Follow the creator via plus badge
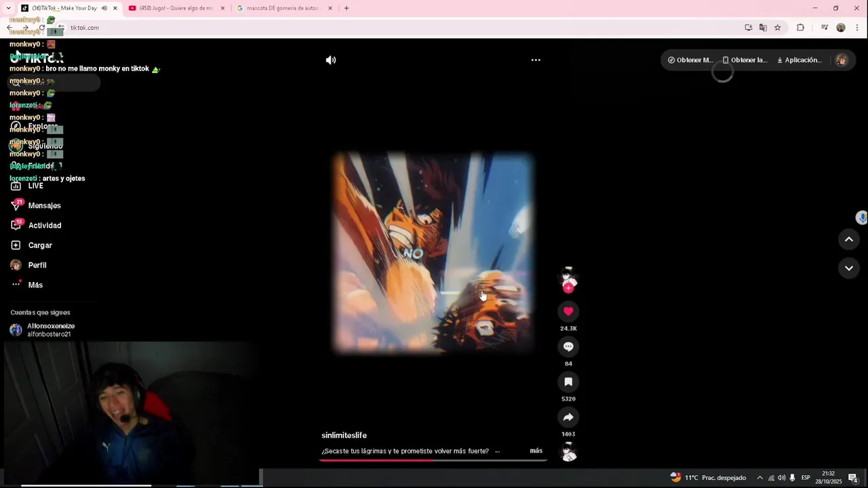 [568, 288]
